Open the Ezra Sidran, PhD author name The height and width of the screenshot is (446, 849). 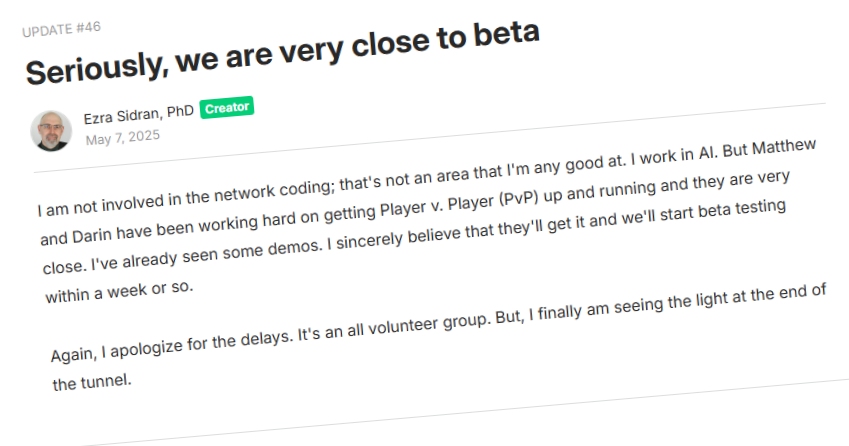(139, 115)
